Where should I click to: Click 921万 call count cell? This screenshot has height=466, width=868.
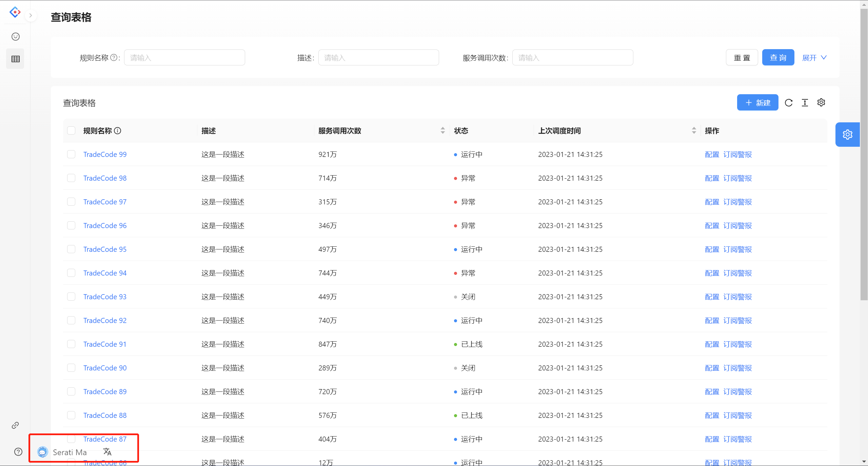pyautogui.click(x=328, y=154)
